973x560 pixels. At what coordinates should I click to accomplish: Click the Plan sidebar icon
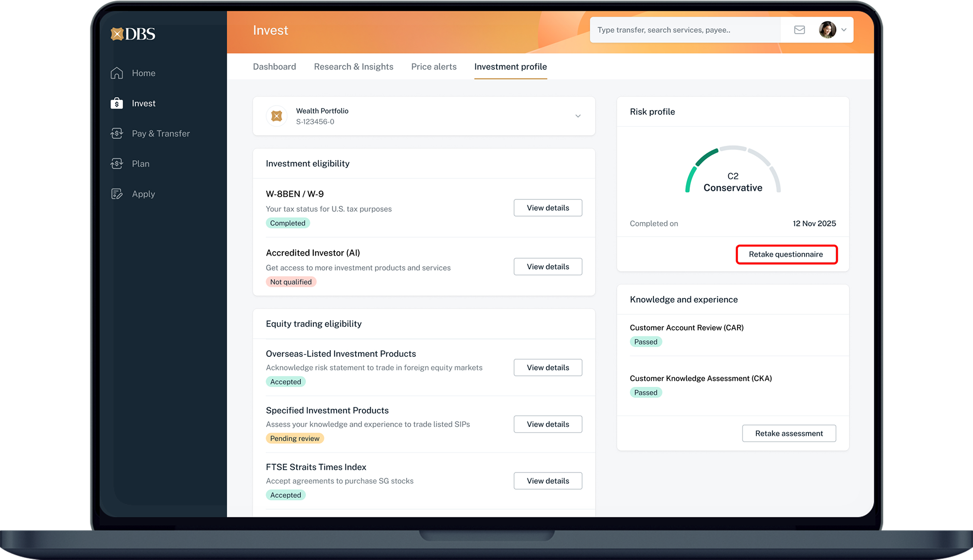(x=117, y=164)
